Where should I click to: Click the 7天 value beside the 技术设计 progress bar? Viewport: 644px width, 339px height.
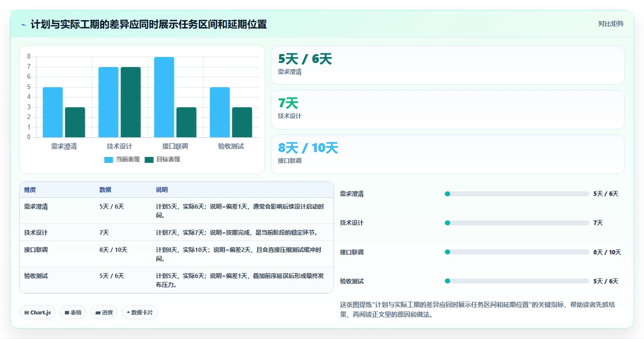coord(598,223)
